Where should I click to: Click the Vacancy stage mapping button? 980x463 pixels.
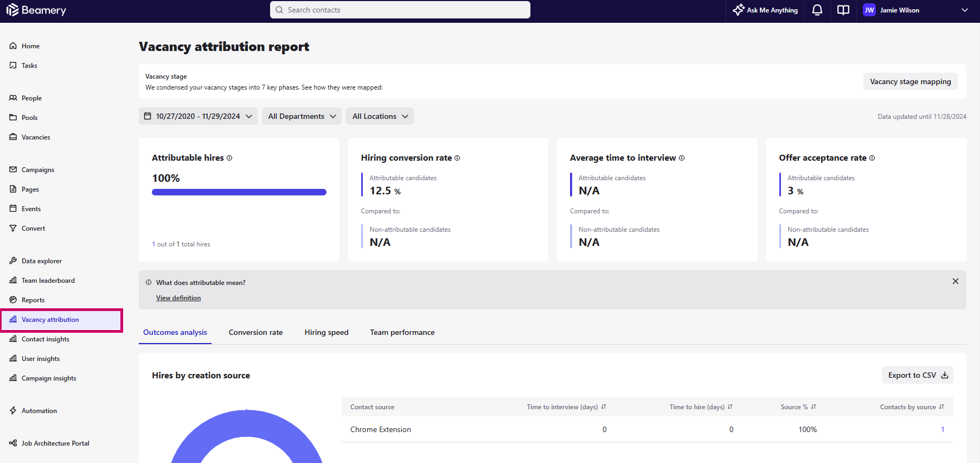[x=910, y=81]
